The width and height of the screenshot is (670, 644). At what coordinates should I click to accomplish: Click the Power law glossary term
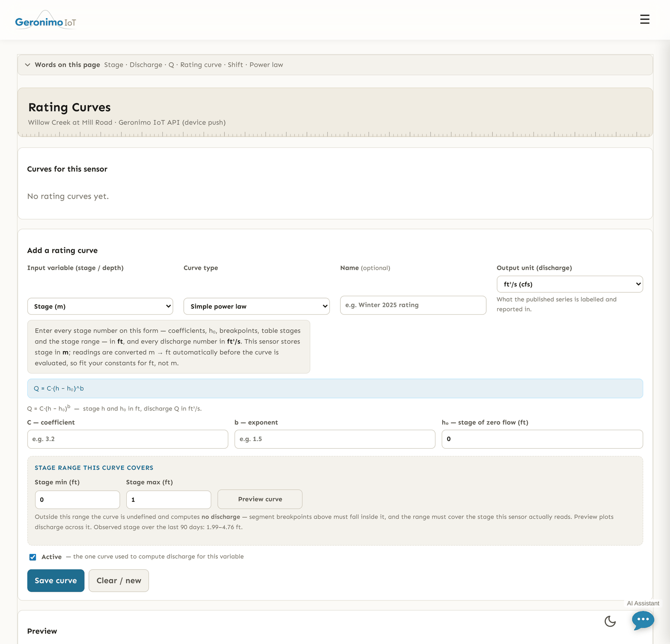[266, 65]
